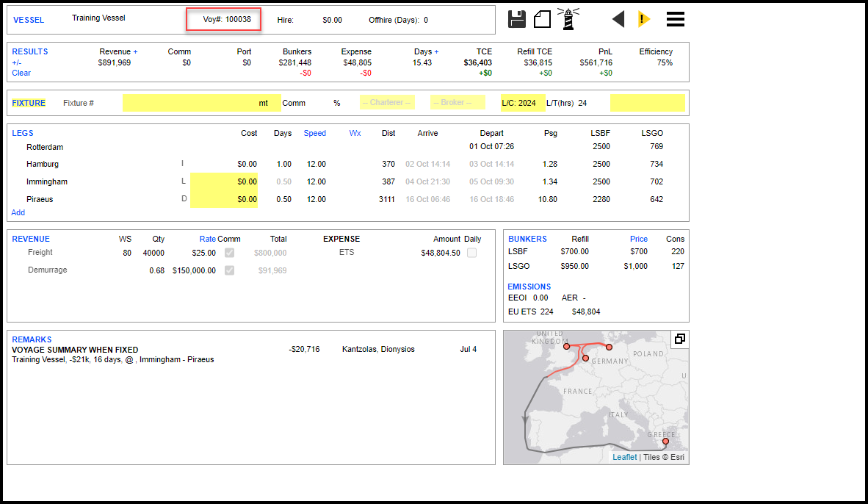Click the Add link under Legs

point(18,212)
